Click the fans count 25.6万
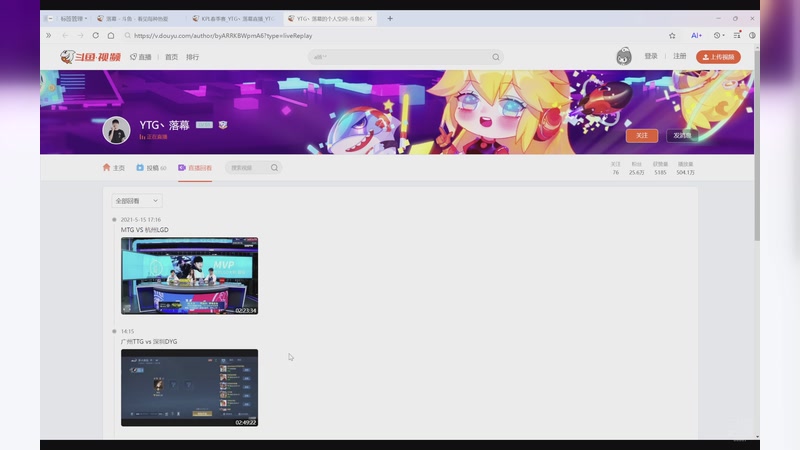Viewport: 800px width, 450px height. [636, 172]
